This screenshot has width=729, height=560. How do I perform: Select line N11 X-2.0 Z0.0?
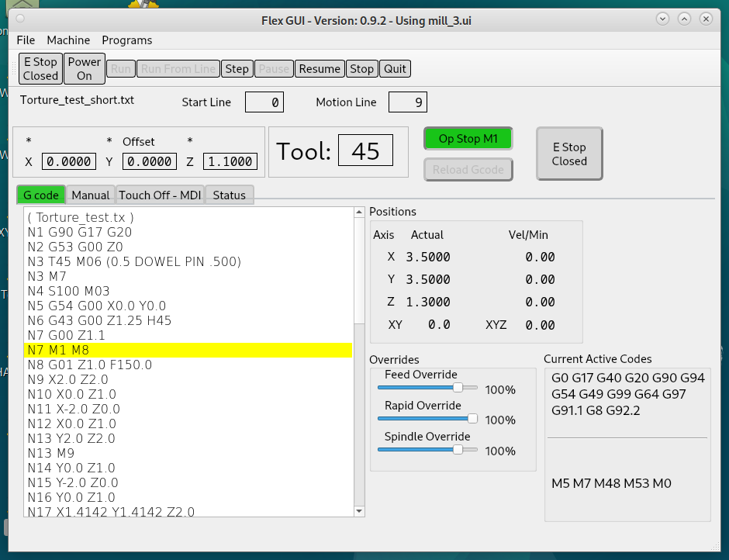click(188, 410)
